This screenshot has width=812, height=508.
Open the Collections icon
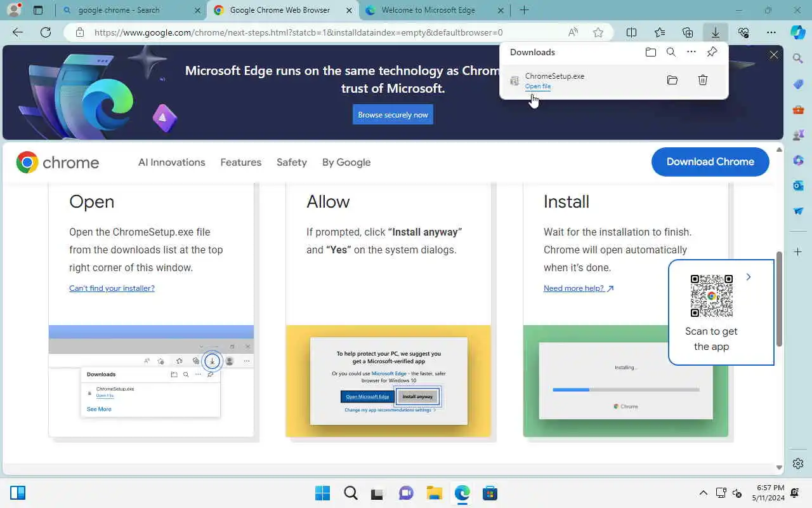[x=688, y=32]
